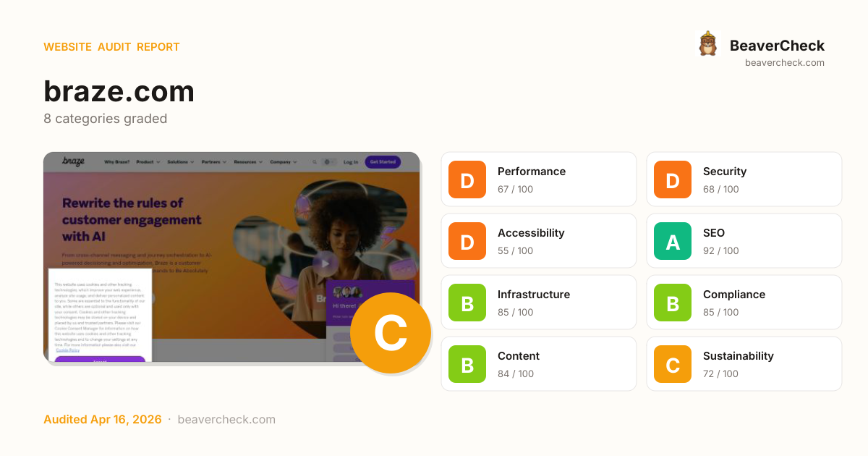The image size is (868, 456).
Task: Select the Infrastructure B grade badge
Action: (x=467, y=303)
